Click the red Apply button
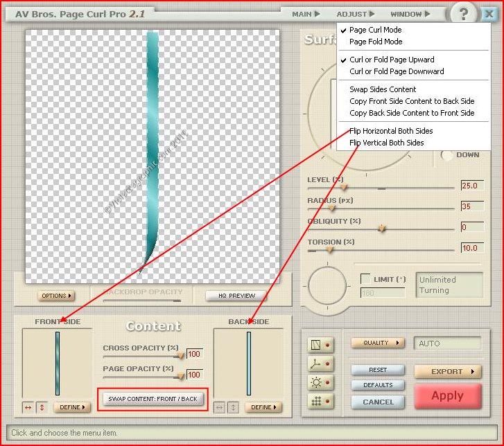This screenshot has width=504, height=446. [447, 395]
